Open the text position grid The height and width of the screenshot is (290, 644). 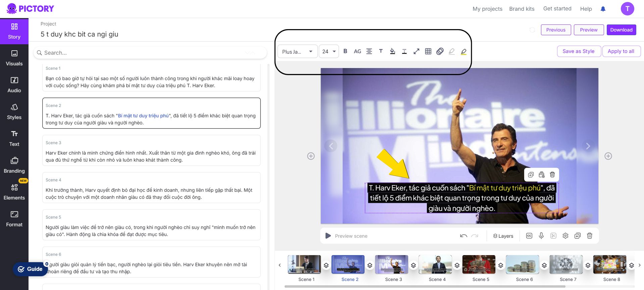(428, 51)
